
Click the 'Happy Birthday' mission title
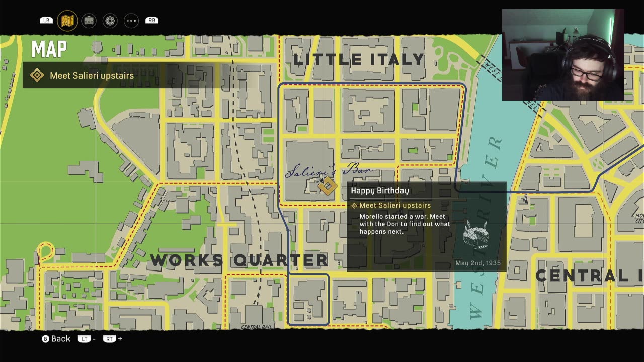click(x=379, y=191)
